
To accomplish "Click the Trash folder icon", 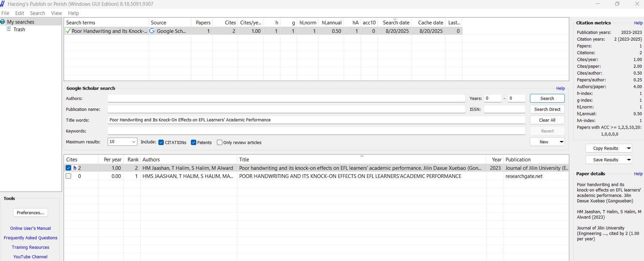I will click(9, 29).
